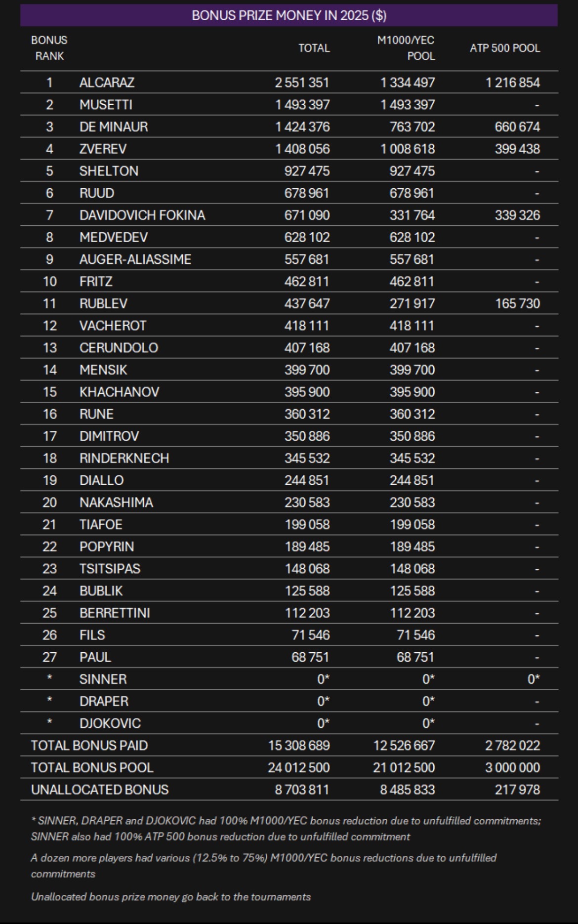The height and width of the screenshot is (924, 578).
Task: Click the ATP 500 POOL column header
Action: [504, 48]
